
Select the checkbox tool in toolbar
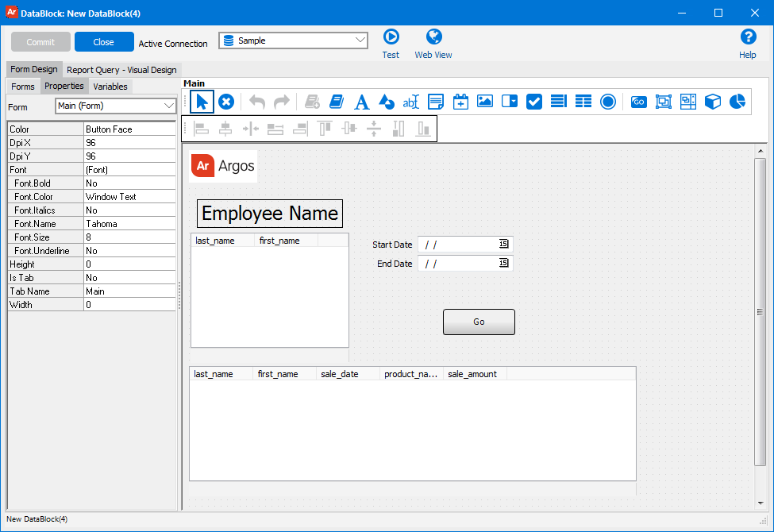point(534,102)
